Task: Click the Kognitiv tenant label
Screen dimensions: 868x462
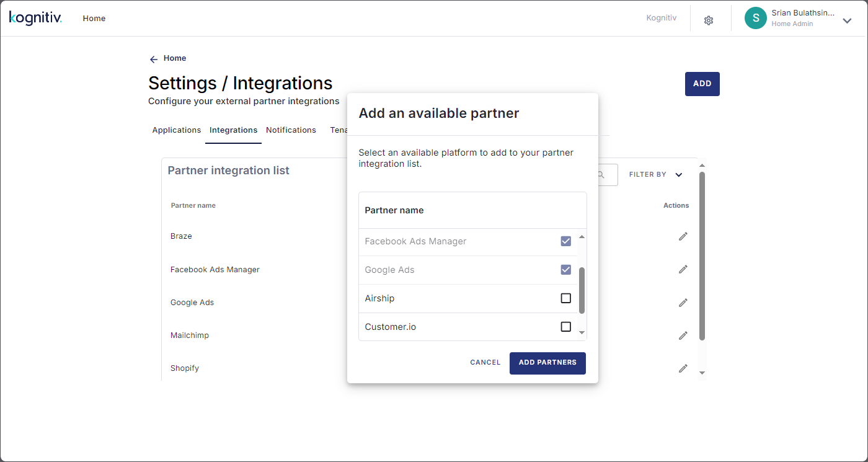Action: click(x=661, y=18)
